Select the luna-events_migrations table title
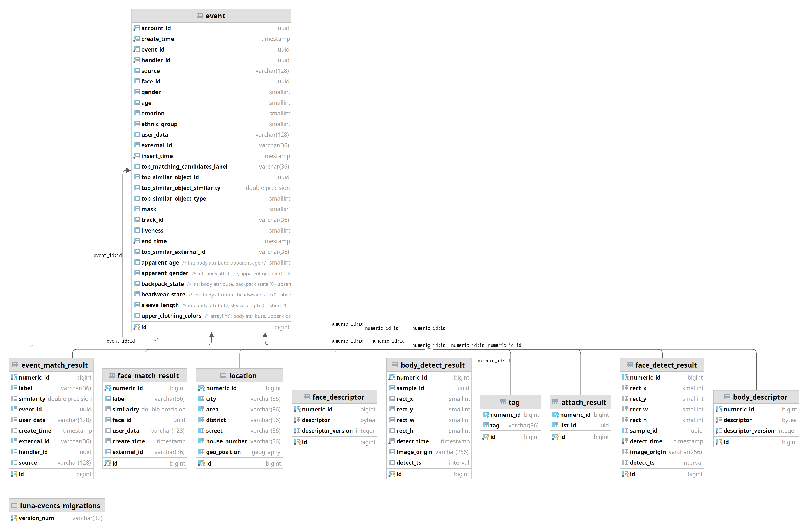This screenshot has height=532, width=808. [60, 506]
